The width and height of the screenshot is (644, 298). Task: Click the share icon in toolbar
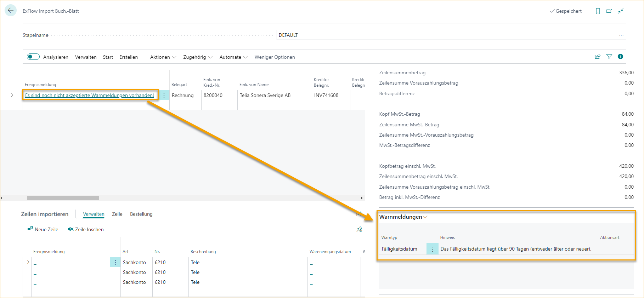[x=598, y=57]
